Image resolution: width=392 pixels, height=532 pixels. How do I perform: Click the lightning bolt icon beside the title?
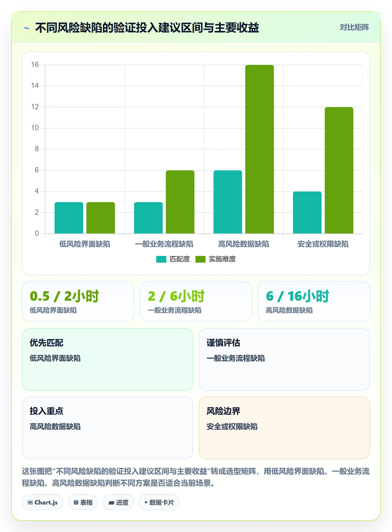pyautogui.click(x=27, y=28)
